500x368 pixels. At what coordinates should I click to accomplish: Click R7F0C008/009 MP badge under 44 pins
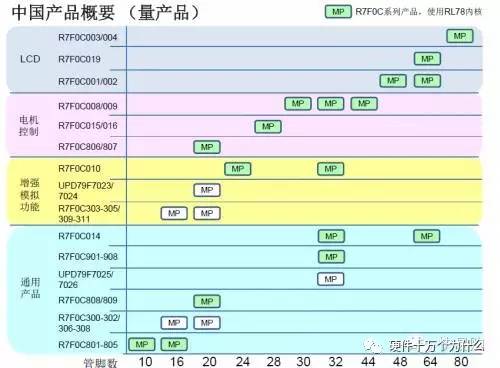coord(364,104)
